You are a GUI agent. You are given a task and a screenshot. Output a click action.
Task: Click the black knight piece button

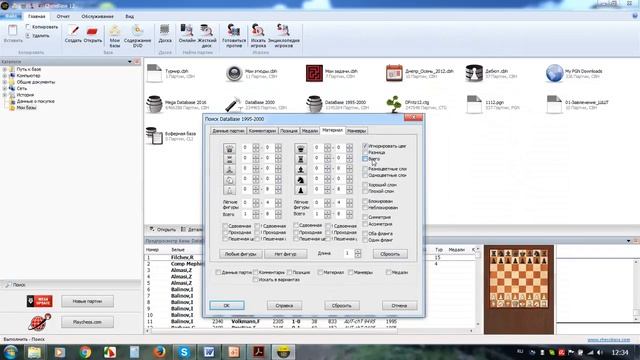pyautogui.click(x=301, y=180)
